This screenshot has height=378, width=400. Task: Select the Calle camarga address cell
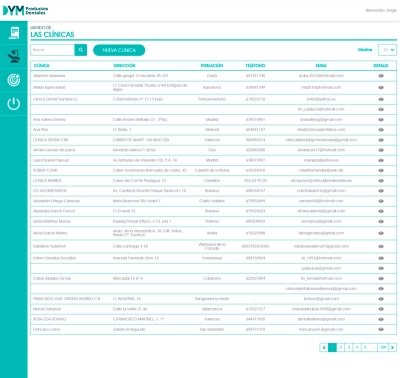click(x=130, y=246)
